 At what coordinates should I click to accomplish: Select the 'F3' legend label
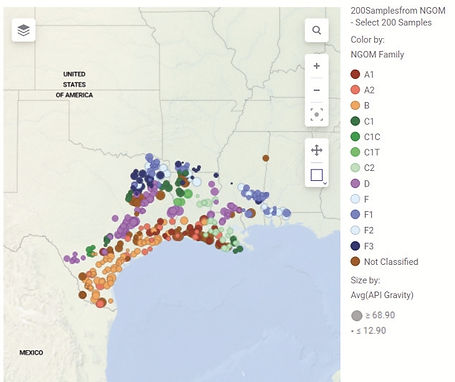(x=369, y=246)
